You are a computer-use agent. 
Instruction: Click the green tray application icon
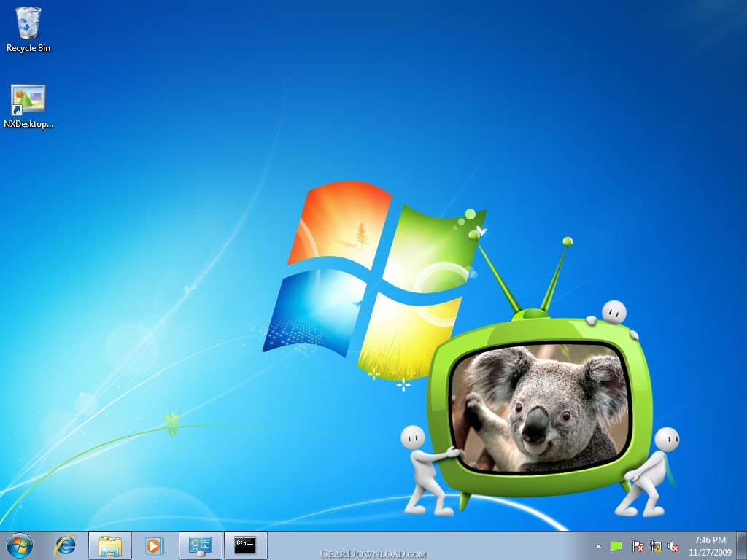pos(616,546)
